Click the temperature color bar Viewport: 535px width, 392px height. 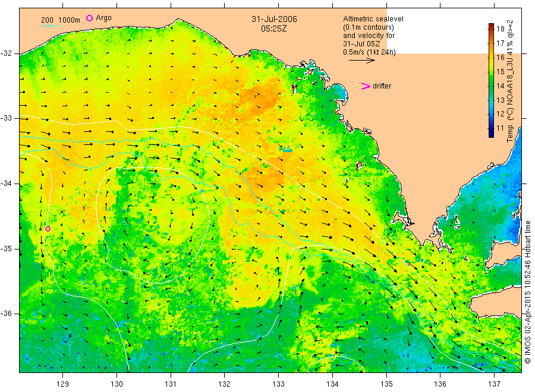click(x=491, y=80)
